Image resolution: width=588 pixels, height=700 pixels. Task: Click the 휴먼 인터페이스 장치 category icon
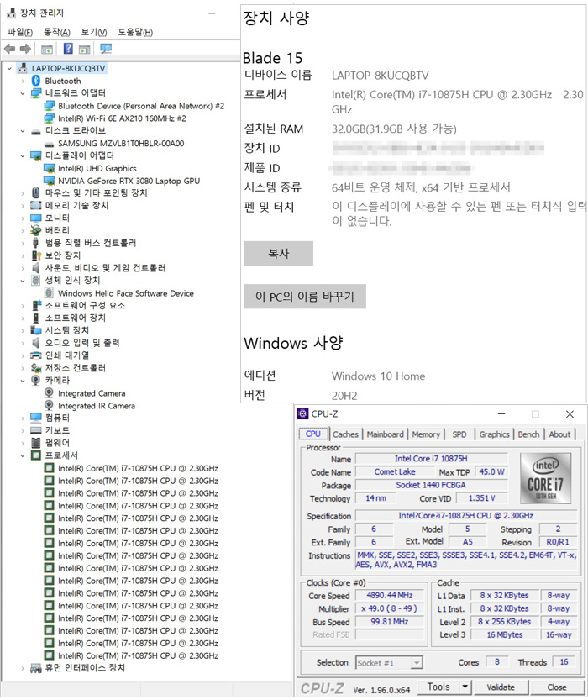(35, 668)
